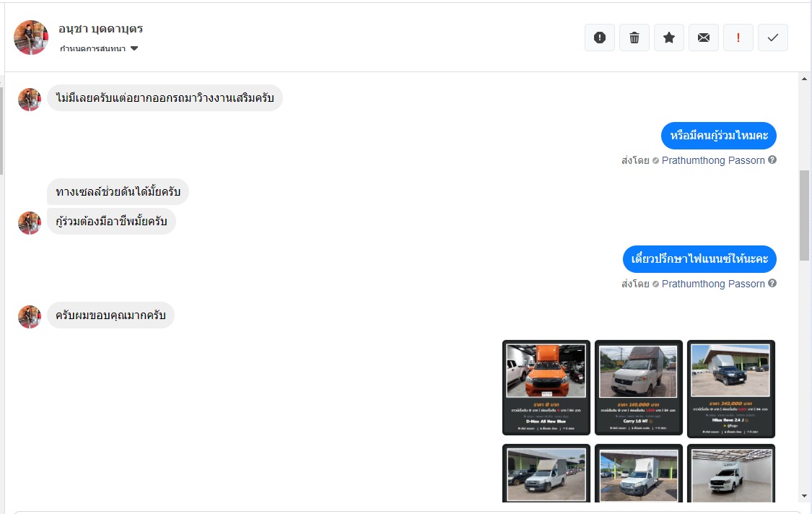Open Carry 1.6 MT truck thumbnail
Image resolution: width=812 pixels, height=514 pixels.
(x=639, y=388)
